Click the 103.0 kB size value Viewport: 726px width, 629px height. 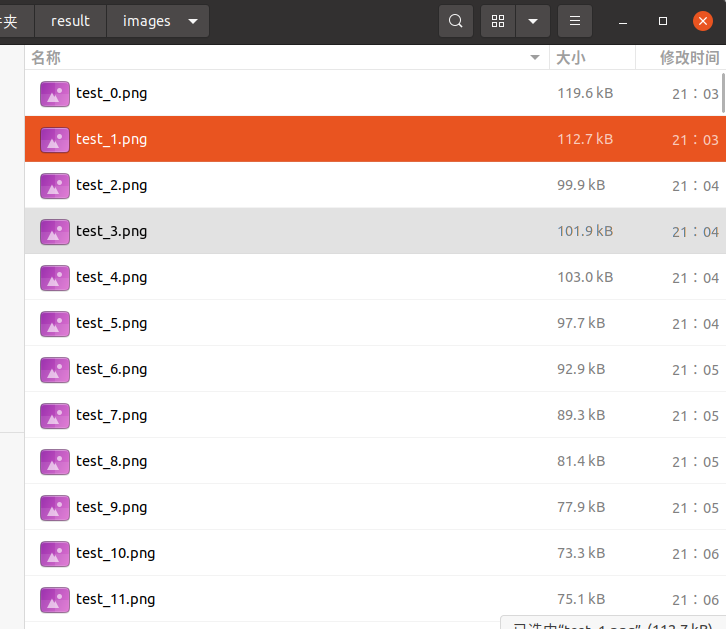[585, 277]
